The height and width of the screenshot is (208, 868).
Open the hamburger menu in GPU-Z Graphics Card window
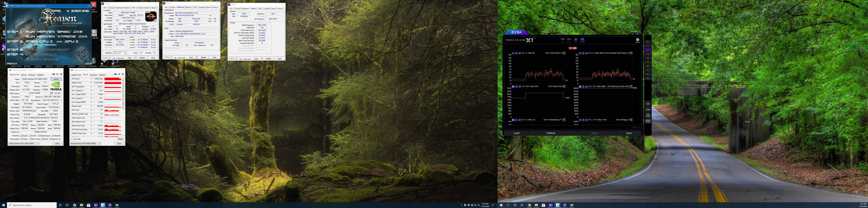(x=61, y=74)
